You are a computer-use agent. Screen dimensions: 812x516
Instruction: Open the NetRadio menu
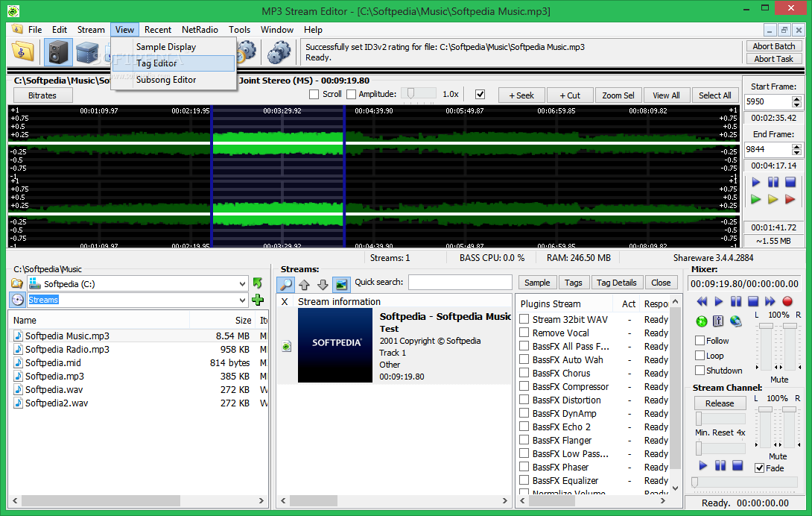pos(200,30)
